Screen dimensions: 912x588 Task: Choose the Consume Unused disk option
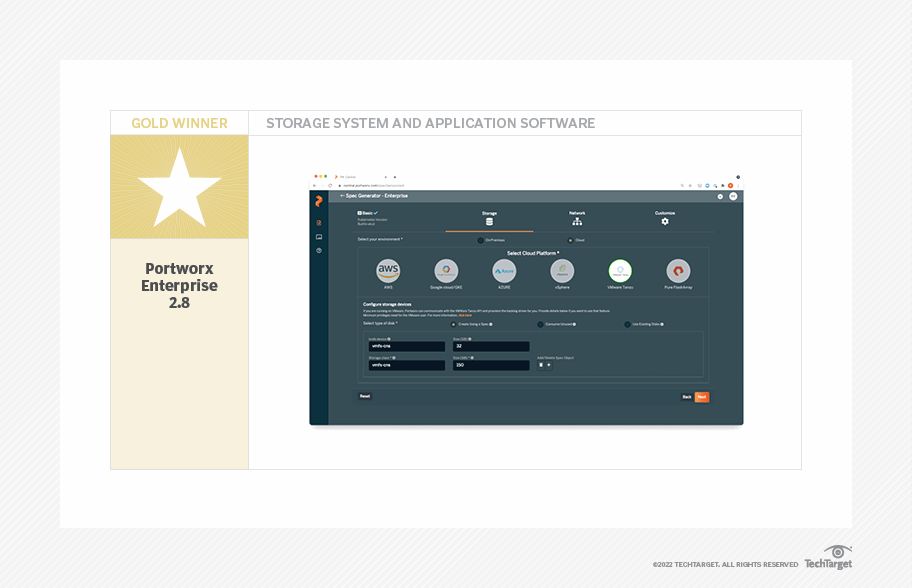pyautogui.click(x=540, y=324)
